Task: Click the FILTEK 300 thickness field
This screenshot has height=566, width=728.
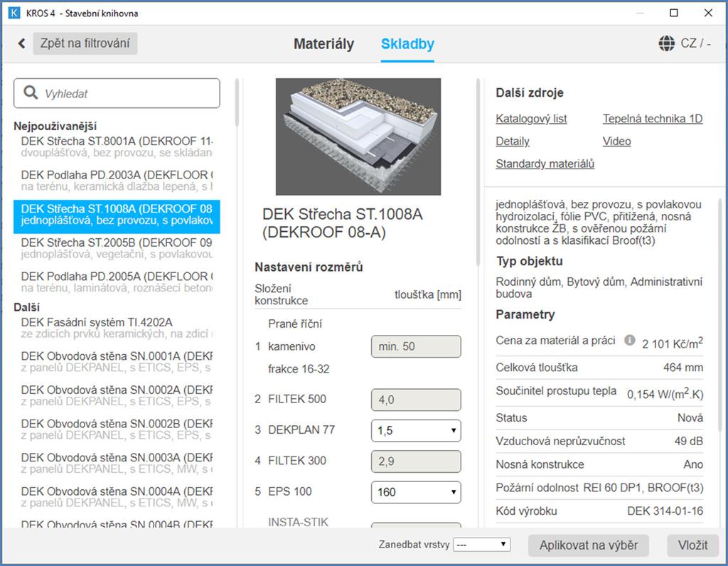Action: (416, 461)
